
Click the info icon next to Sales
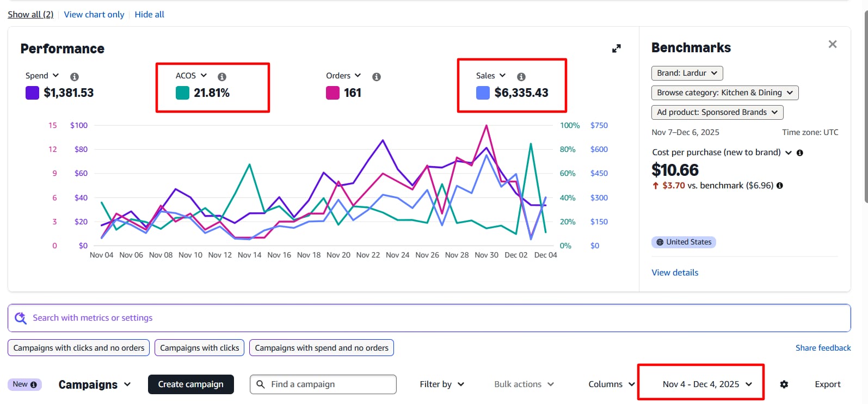tap(521, 77)
